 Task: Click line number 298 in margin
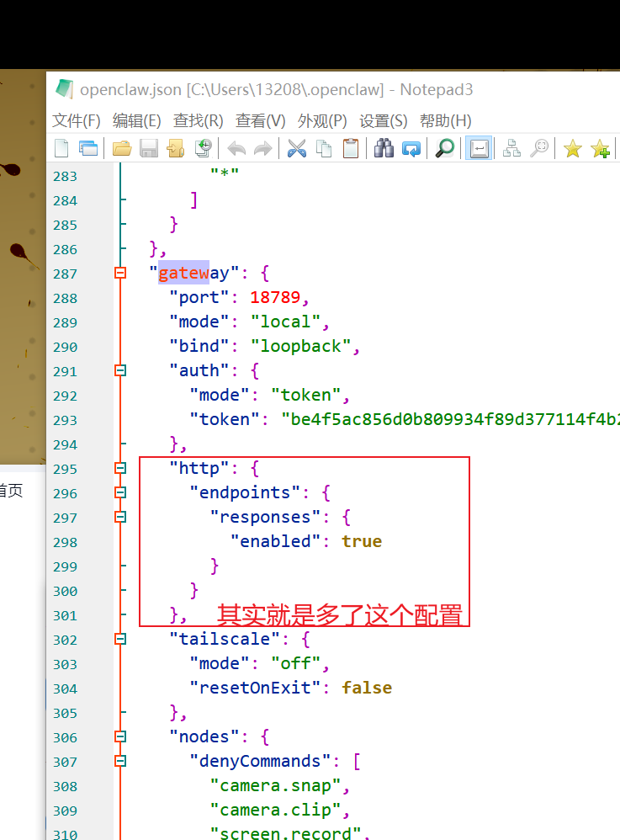coord(65,542)
